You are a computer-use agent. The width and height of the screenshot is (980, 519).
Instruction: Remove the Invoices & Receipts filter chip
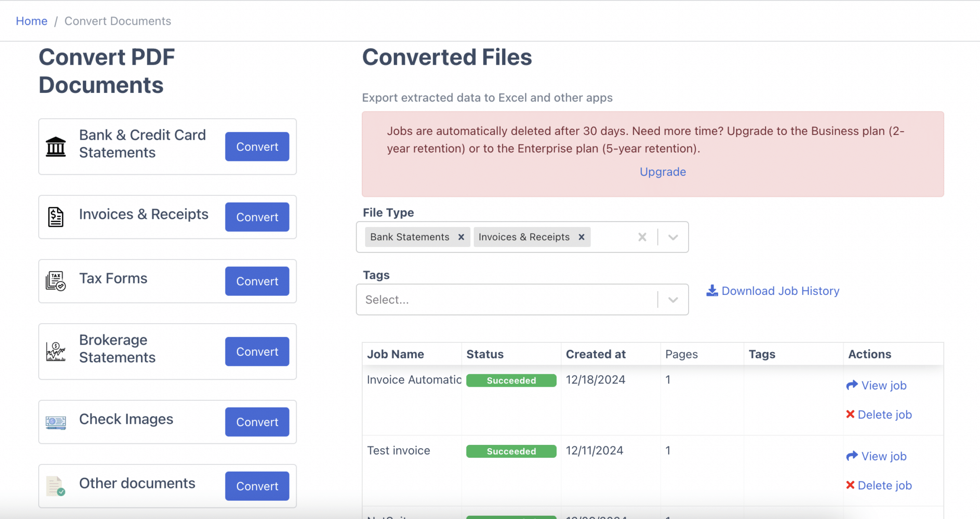(581, 237)
